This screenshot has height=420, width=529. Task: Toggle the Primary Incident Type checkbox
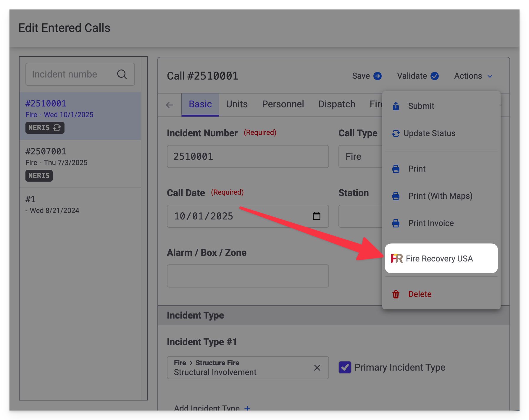coord(345,367)
